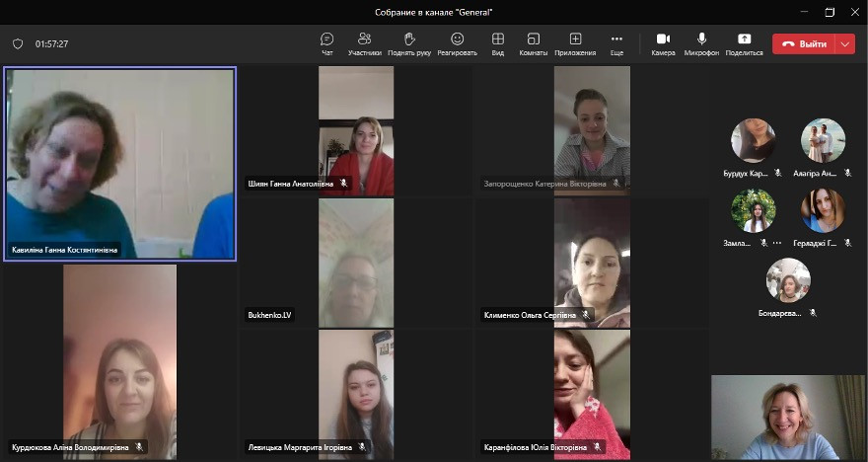Select Кавиліна Ганна Костянтинівна video tile
Image resolution: width=868 pixels, height=462 pixels.
coord(120,164)
